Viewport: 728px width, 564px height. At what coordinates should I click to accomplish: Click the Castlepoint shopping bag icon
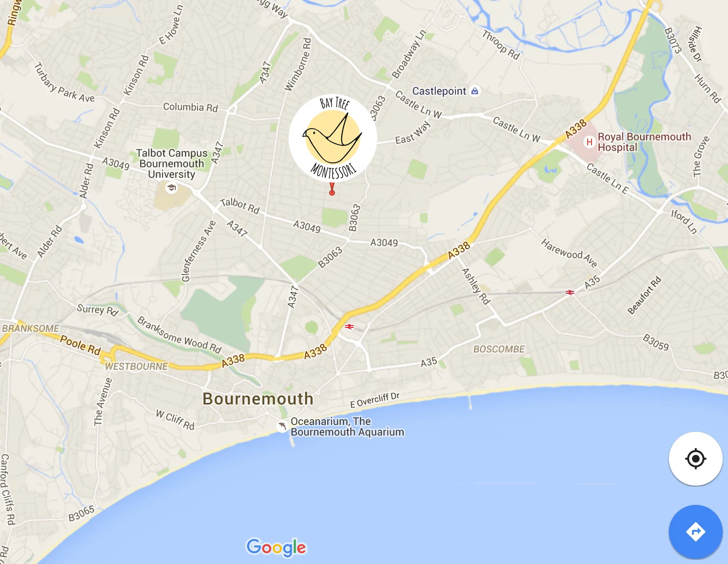[x=475, y=91]
